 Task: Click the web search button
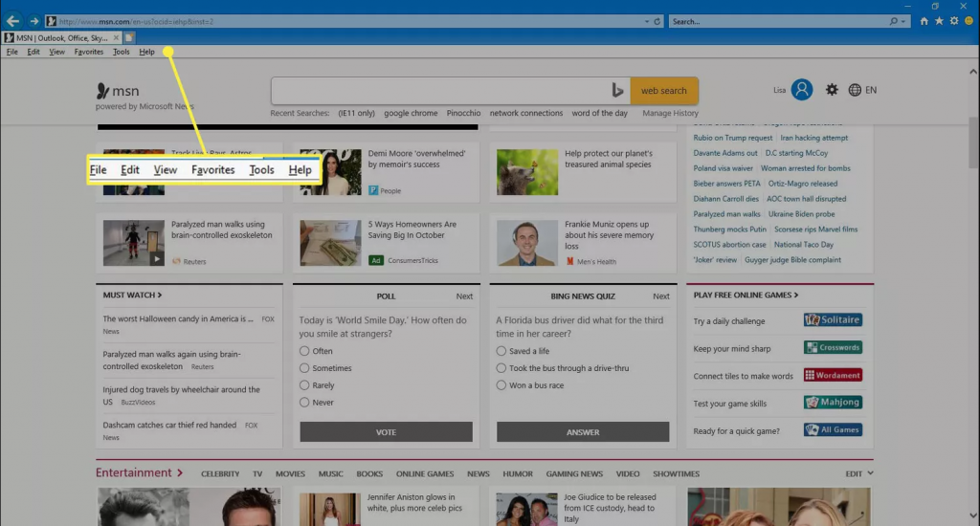(664, 91)
